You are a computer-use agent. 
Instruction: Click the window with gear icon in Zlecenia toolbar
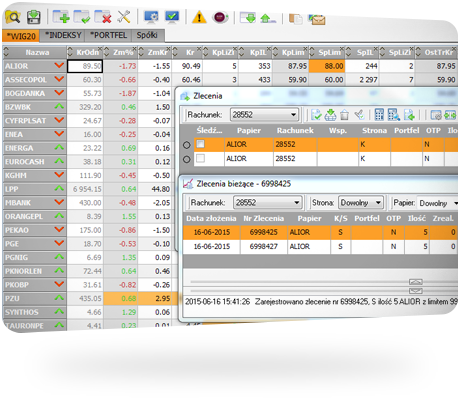pyautogui.click(x=436, y=115)
